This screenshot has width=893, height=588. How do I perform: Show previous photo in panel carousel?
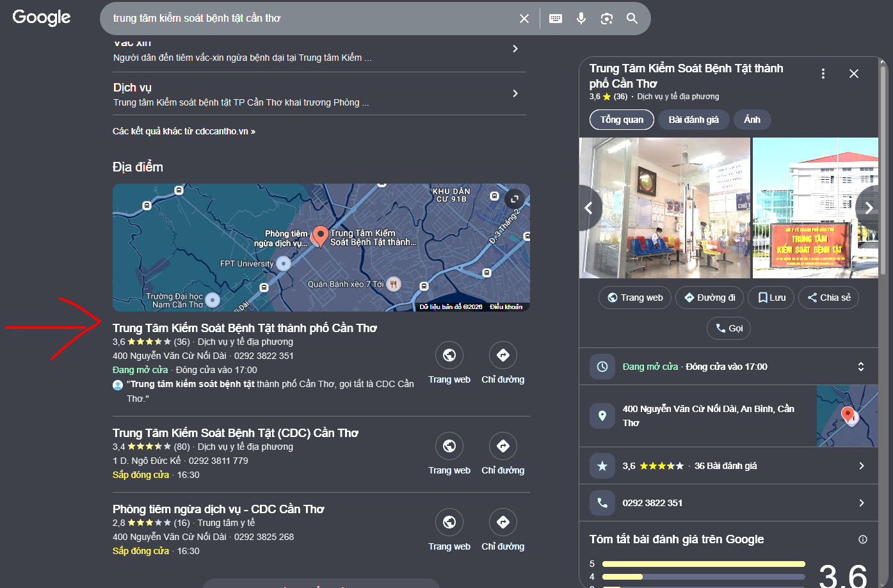click(x=589, y=208)
